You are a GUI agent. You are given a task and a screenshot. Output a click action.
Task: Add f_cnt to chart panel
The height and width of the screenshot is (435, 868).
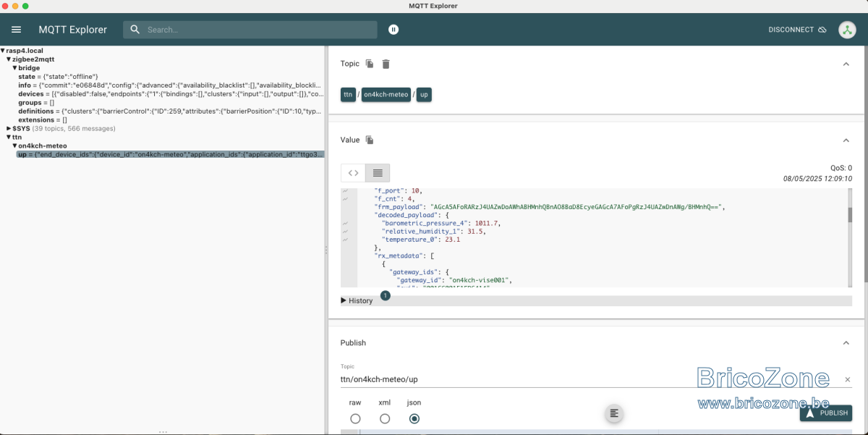346,199
